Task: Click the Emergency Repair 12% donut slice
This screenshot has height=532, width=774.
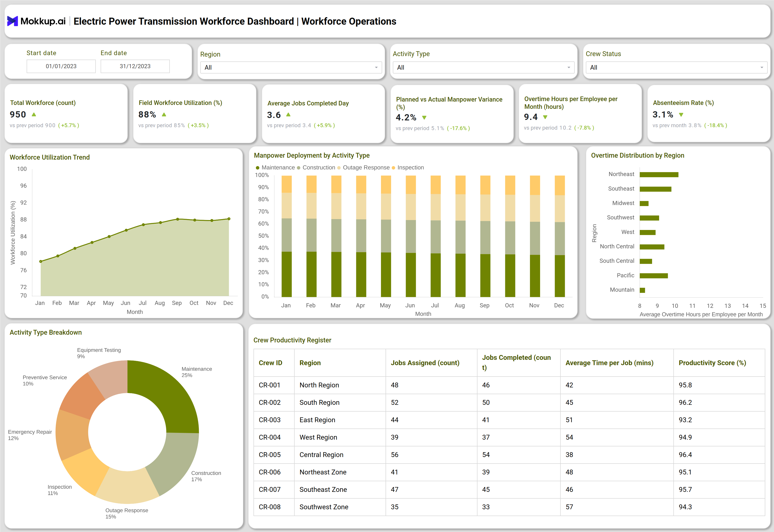Action: coord(73,436)
